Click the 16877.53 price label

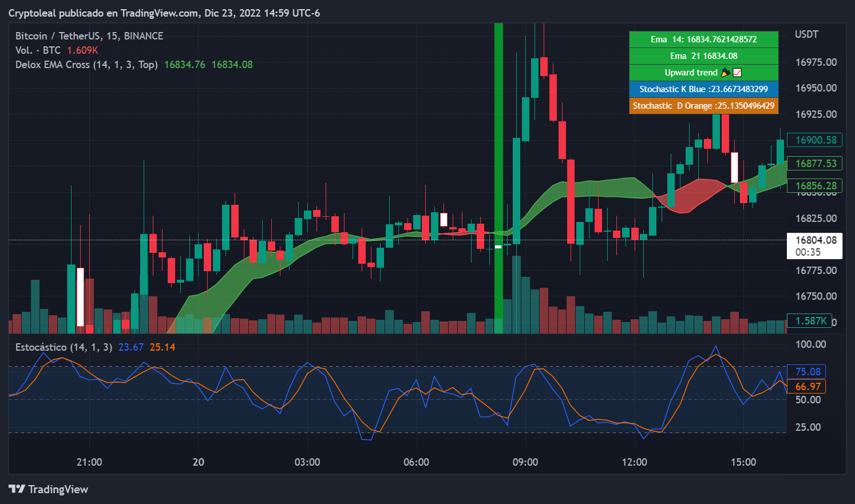coord(816,164)
